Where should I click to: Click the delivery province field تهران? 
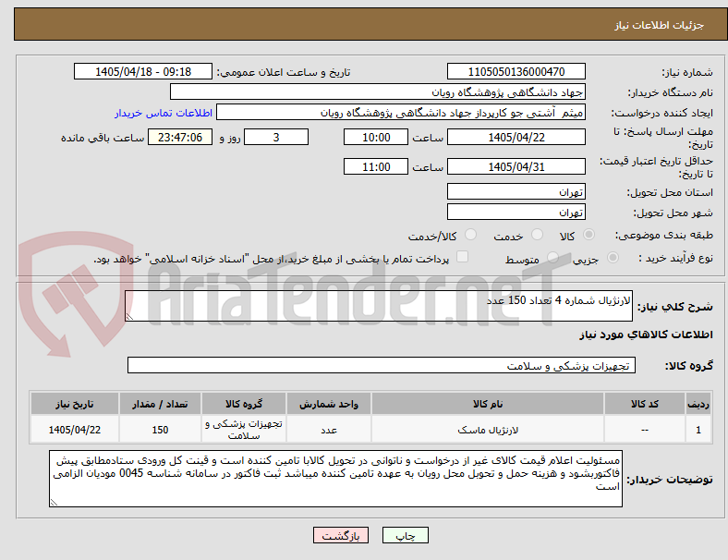click(516, 191)
